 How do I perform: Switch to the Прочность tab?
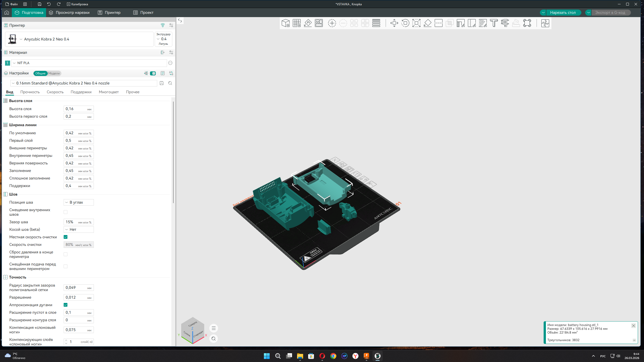(30, 92)
